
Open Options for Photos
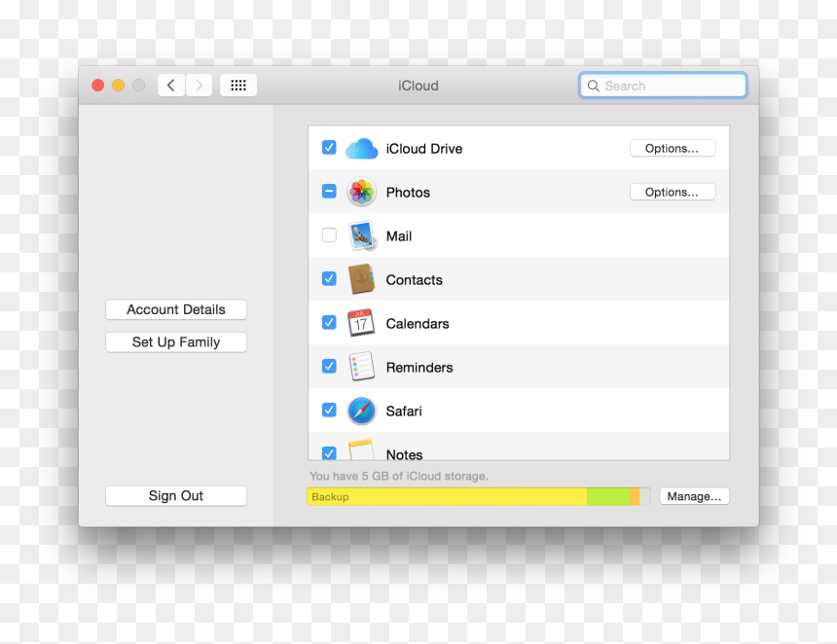coord(673,192)
